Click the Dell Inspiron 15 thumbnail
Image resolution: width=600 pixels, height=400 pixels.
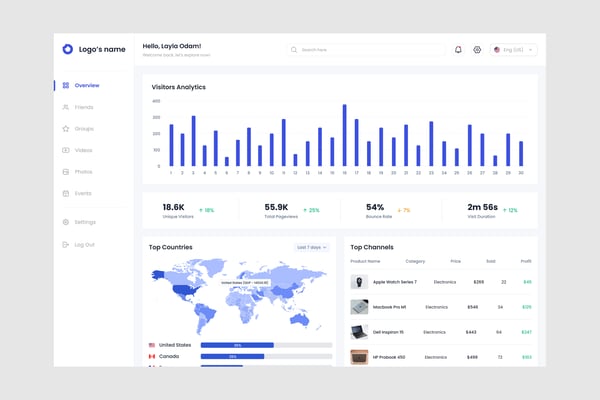[x=359, y=332]
